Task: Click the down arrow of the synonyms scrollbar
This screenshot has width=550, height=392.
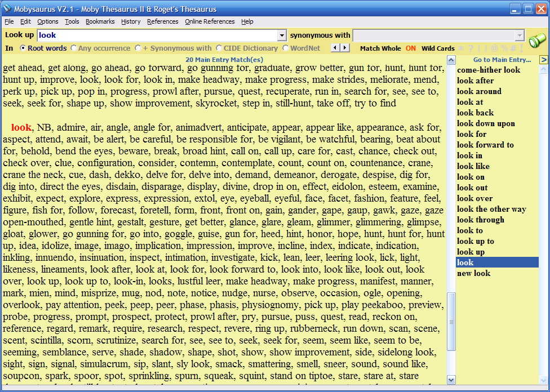Action: pyautogui.click(x=451, y=380)
